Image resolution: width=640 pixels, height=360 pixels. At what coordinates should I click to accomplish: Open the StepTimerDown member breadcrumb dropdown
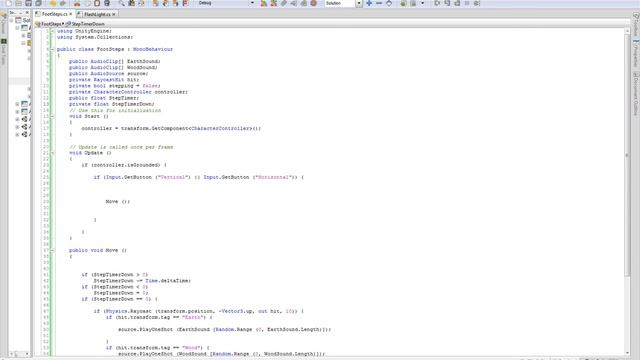pyautogui.click(x=85, y=24)
